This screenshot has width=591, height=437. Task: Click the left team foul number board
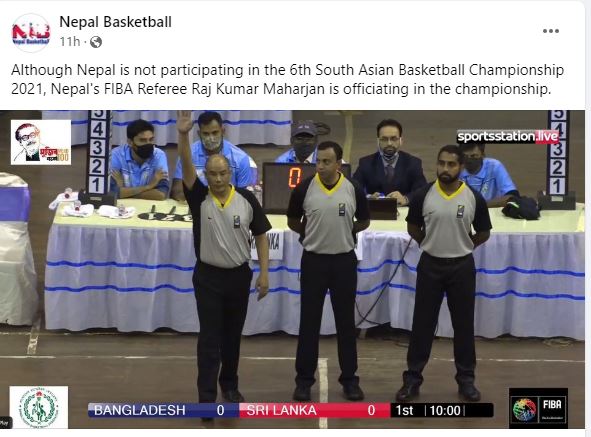click(98, 152)
